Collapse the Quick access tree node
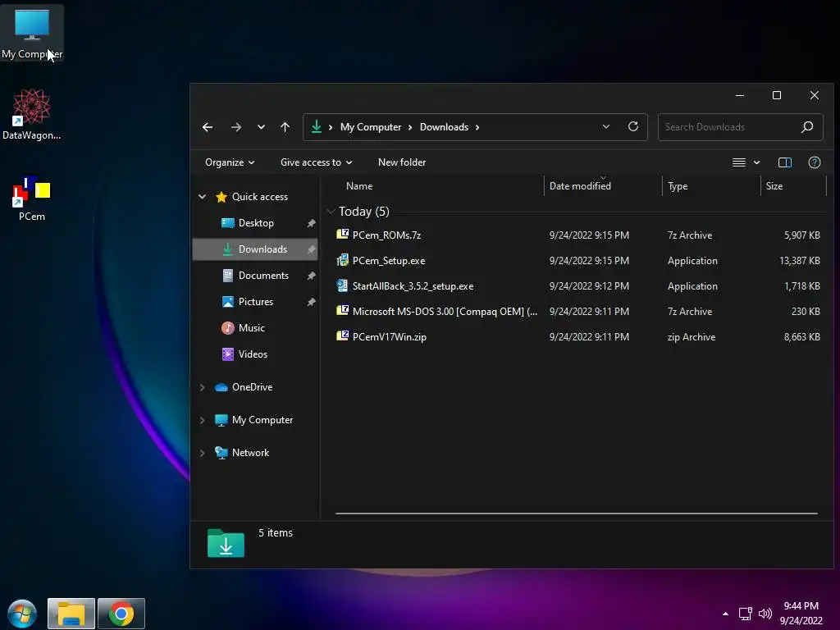This screenshot has width=840, height=630. point(202,197)
